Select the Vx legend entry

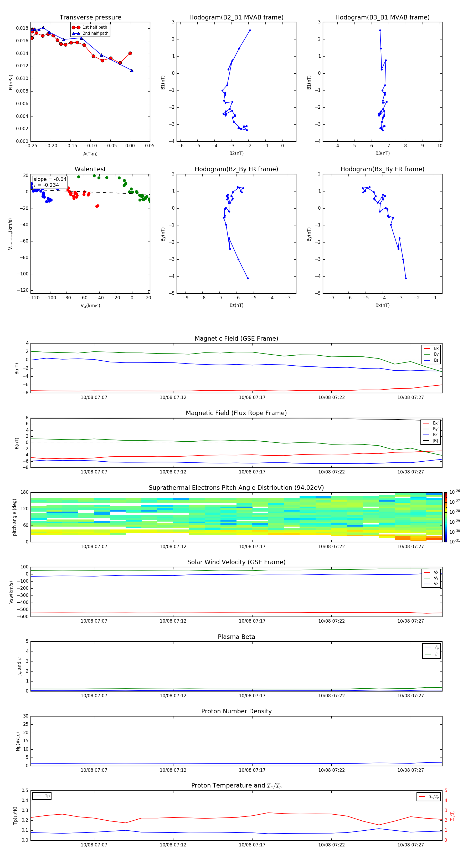click(x=431, y=572)
